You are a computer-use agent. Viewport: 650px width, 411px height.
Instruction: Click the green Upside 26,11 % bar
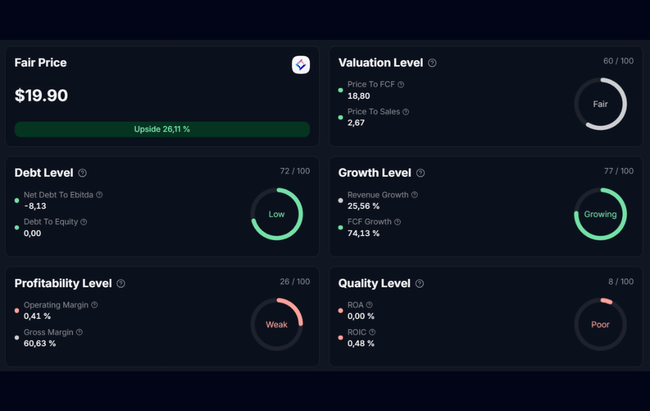click(162, 129)
